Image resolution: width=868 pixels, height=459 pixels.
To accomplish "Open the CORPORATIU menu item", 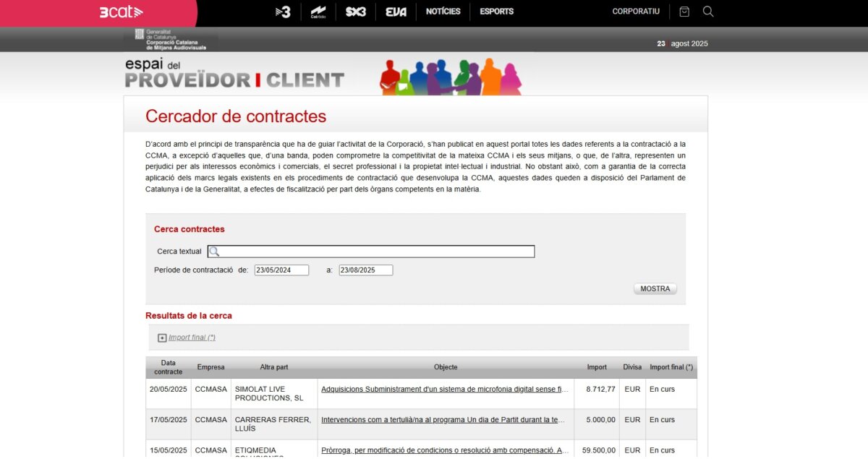I will pyautogui.click(x=636, y=12).
